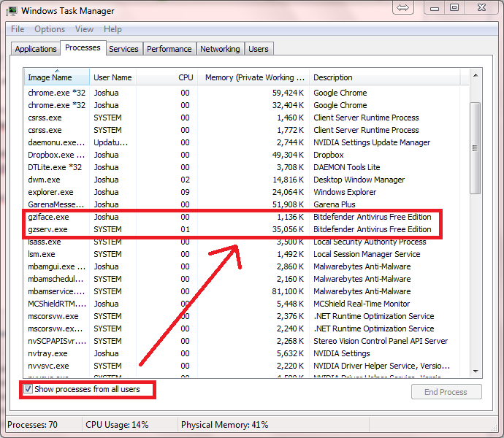The width and height of the screenshot is (504, 438).
Task: Click the 81,100 K memory value
Action: [x=288, y=291]
